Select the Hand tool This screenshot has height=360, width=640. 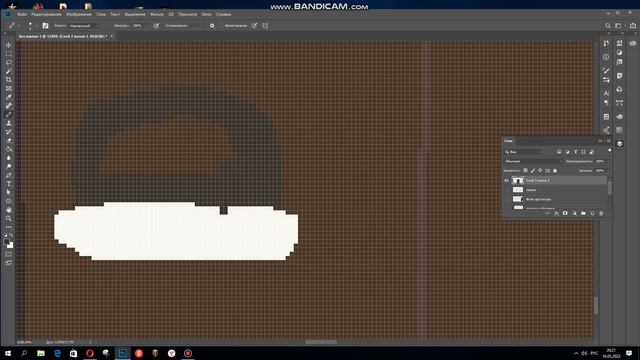coord(9,210)
